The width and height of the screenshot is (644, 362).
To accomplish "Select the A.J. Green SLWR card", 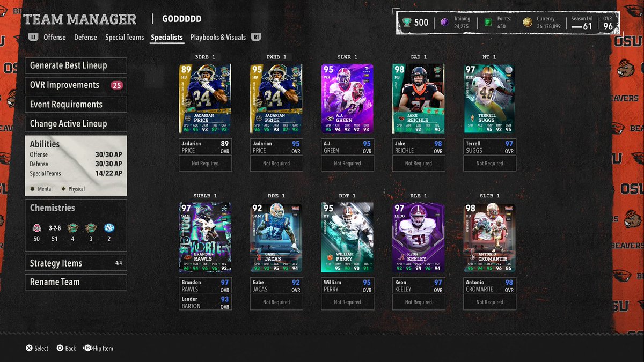I will (347, 99).
